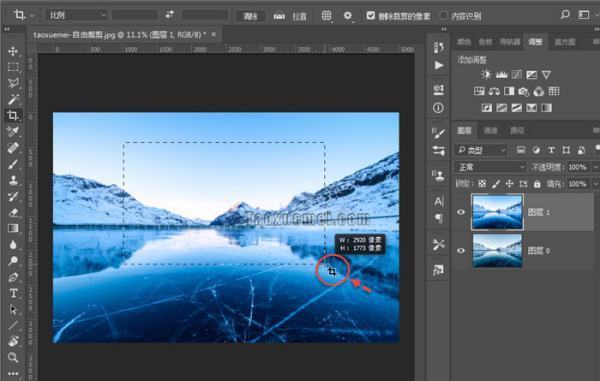This screenshot has height=381, width=600.
Task: Open the 比例 crop ratio dropdown
Action: [x=77, y=15]
